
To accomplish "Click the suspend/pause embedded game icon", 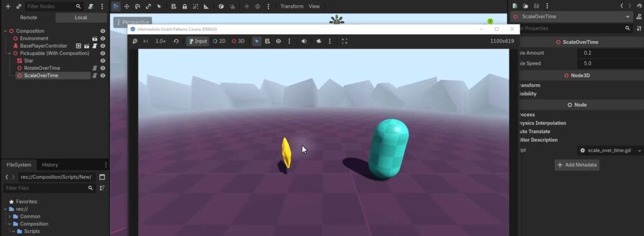I will point(135,41).
